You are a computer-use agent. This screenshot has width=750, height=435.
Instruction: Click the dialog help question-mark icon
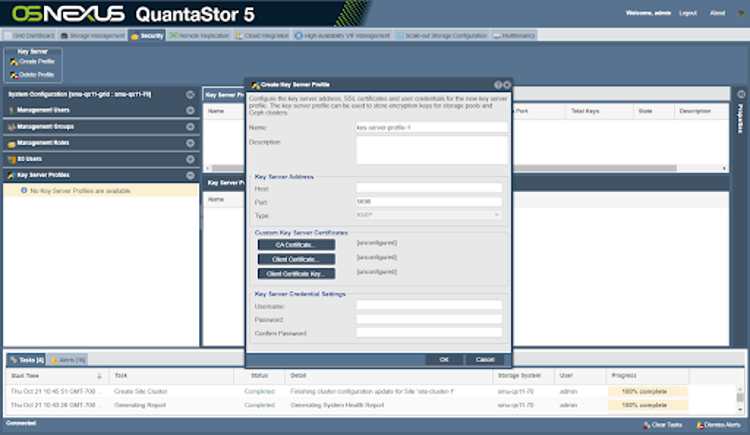point(498,85)
